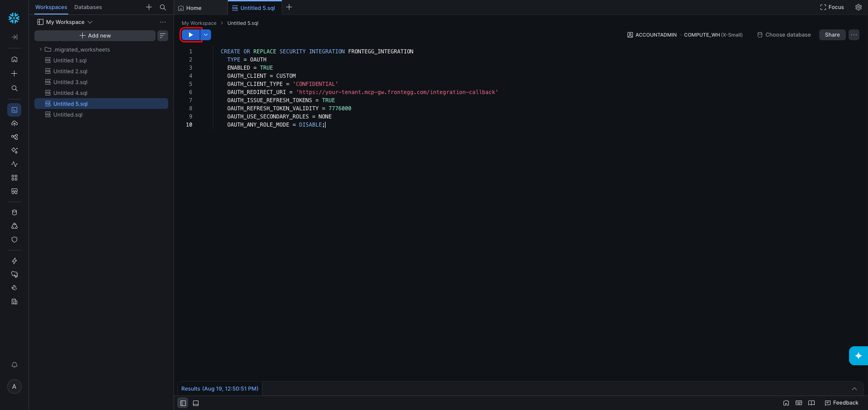Choose database selector
The height and width of the screenshot is (410, 868).
click(784, 35)
